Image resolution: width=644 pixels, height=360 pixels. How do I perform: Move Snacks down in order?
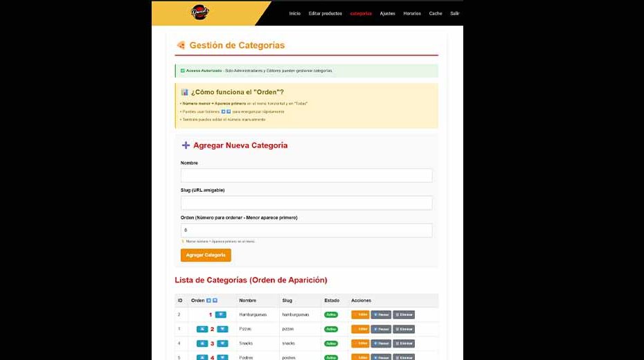tap(222, 343)
